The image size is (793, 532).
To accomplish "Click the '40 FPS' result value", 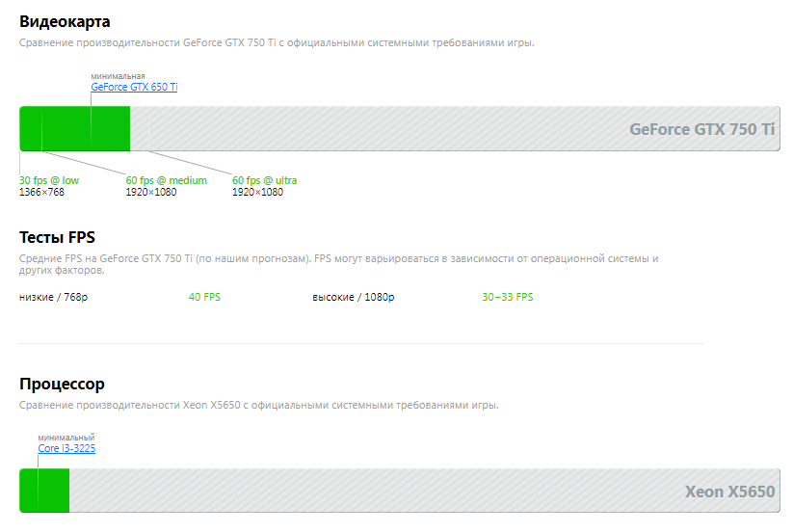I will point(205,297).
